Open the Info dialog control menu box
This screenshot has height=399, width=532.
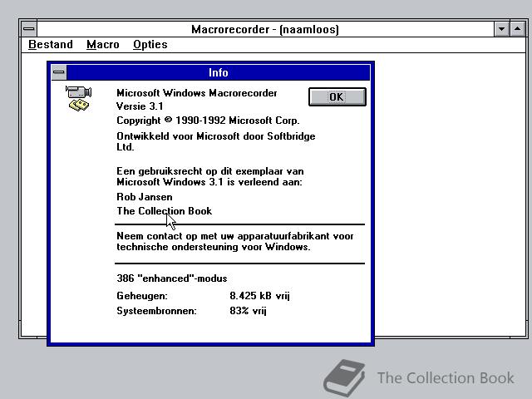pos(59,72)
